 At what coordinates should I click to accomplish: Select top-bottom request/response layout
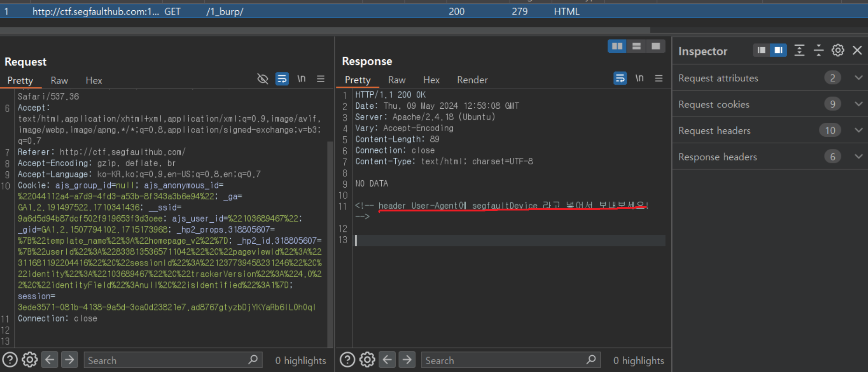coord(636,46)
